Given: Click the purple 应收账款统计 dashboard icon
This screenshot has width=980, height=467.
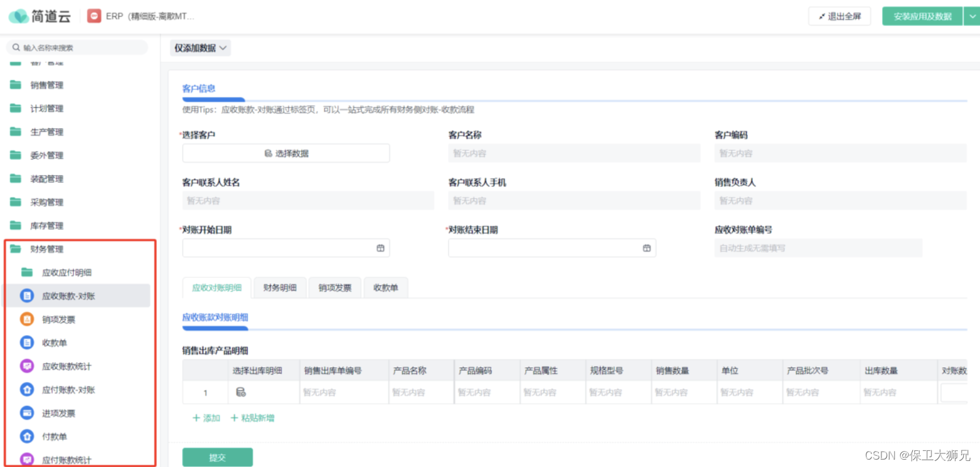Looking at the screenshot, I should [x=27, y=366].
